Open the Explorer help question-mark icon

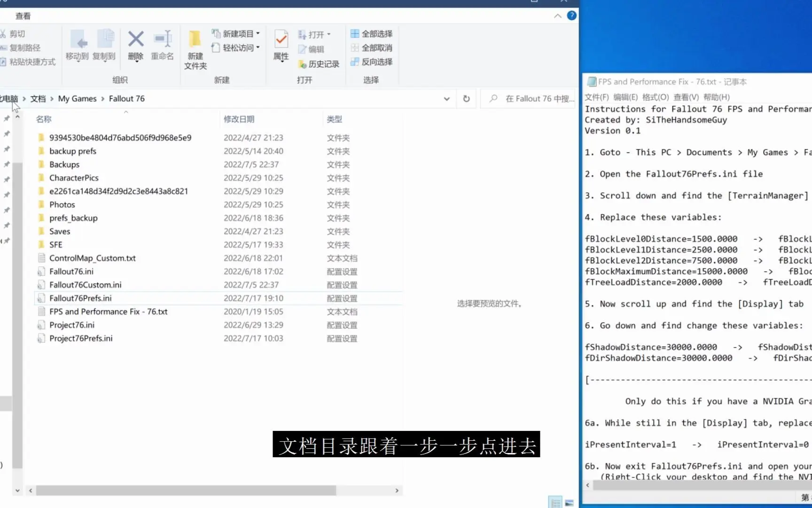(572, 16)
